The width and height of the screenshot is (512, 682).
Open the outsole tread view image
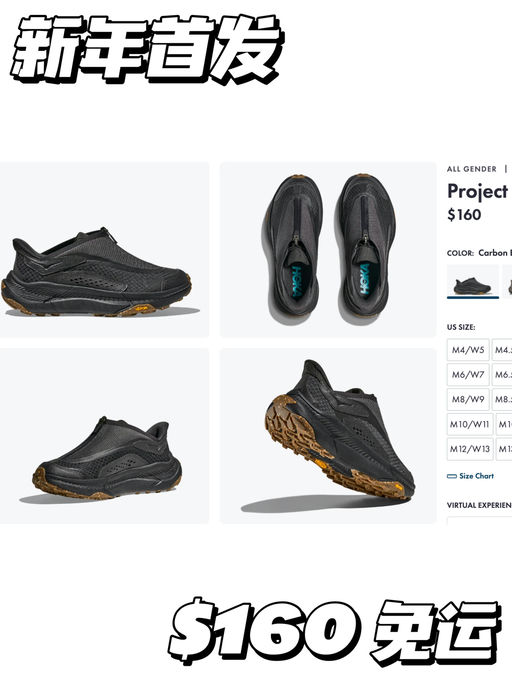click(x=328, y=436)
